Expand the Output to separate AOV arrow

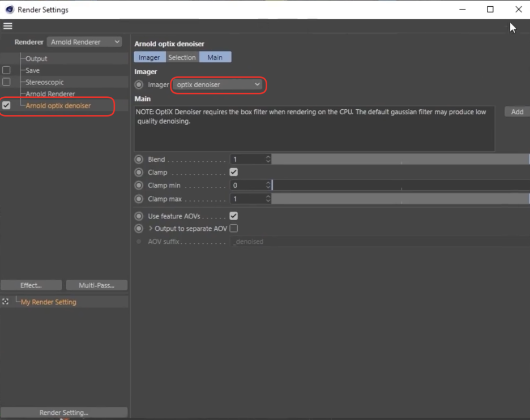[151, 229]
